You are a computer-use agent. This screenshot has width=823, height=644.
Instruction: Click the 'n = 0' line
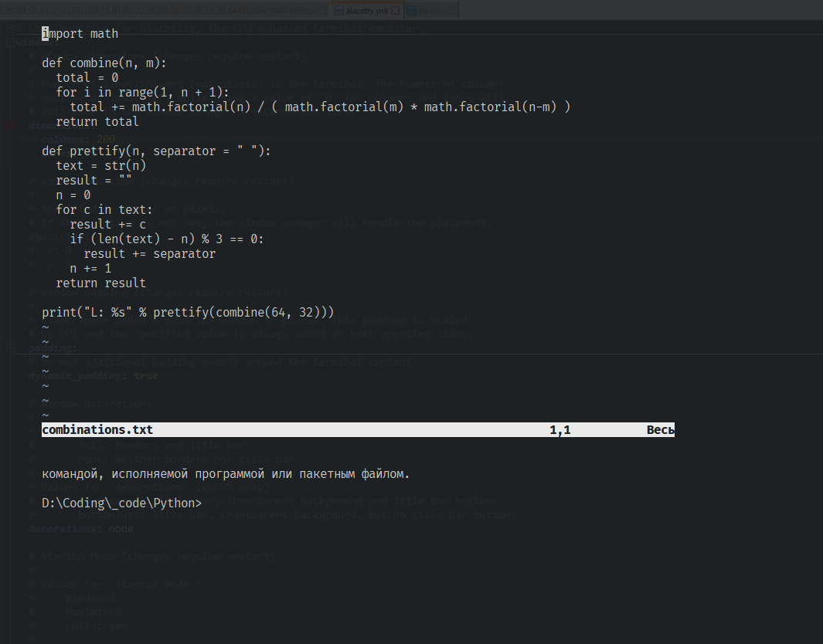(73, 195)
